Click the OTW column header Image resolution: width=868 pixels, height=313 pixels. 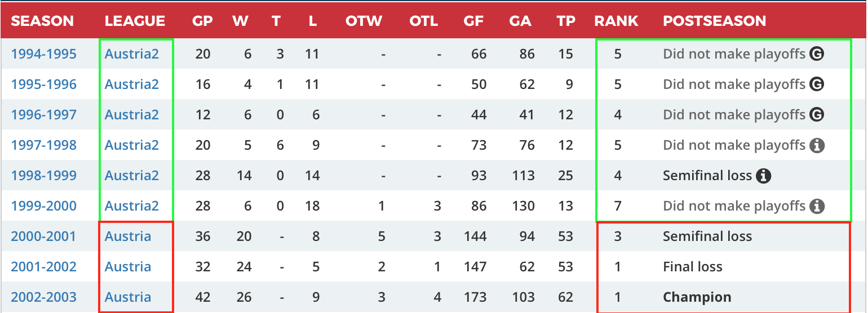coord(364,21)
